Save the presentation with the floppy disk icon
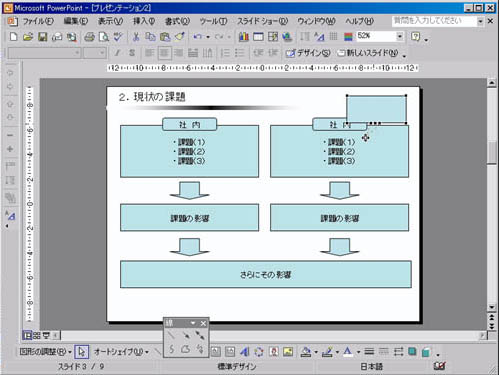The width and height of the screenshot is (499, 375). (x=42, y=37)
